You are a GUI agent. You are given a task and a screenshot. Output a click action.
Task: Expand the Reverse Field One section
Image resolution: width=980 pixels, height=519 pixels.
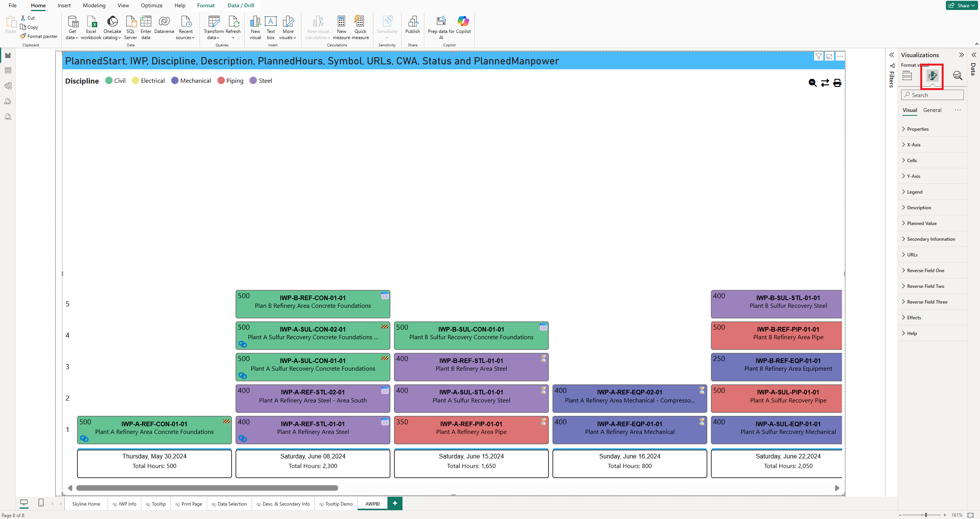click(x=932, y=271)
